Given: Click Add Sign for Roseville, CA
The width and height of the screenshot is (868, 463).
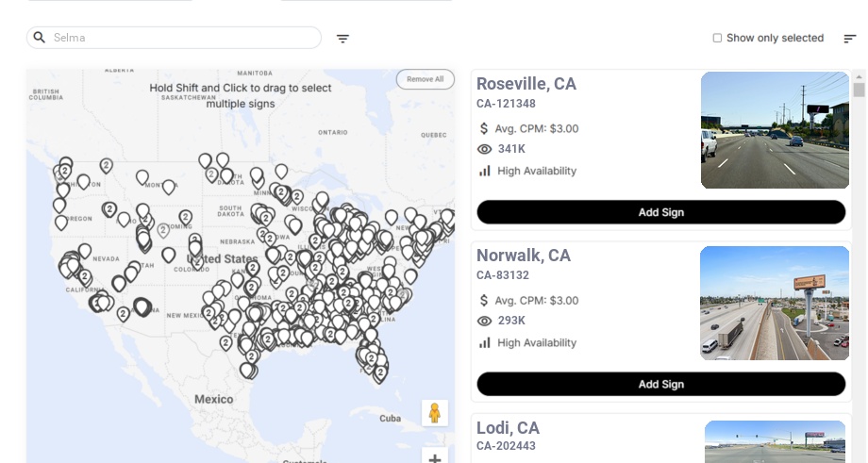Looking at the screenshot, I should click(660, 212).
